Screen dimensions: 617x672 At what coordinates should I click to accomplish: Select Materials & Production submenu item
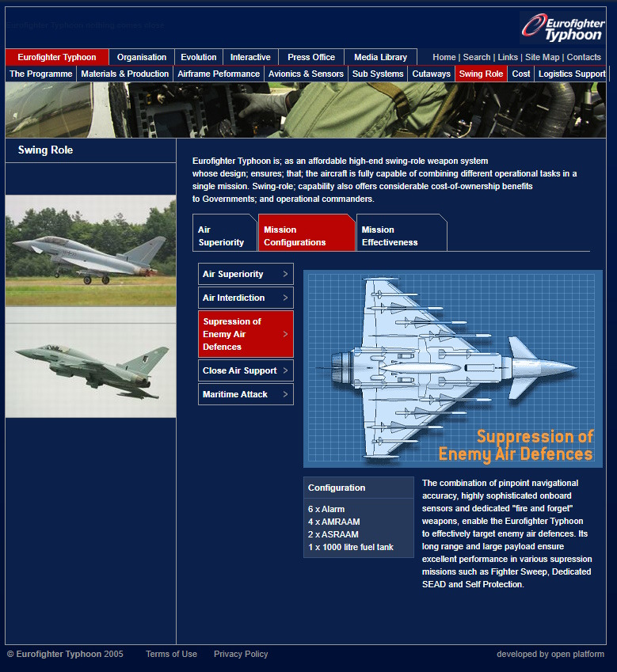(125, 74)
